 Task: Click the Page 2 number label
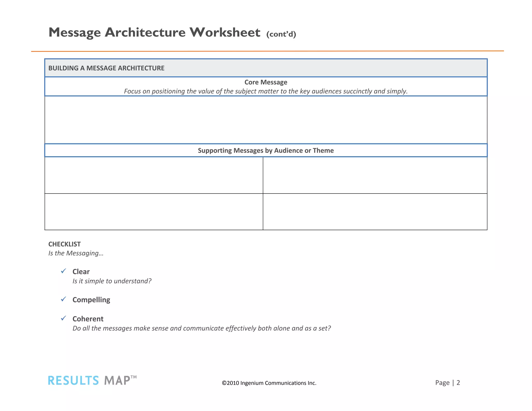[448, 383]
